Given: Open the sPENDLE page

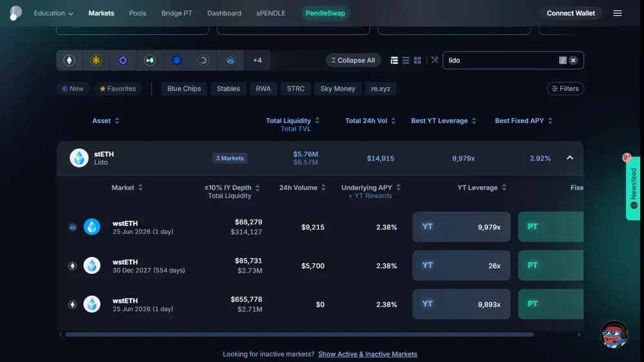Looking at the screenshot, I should point(270,13).
